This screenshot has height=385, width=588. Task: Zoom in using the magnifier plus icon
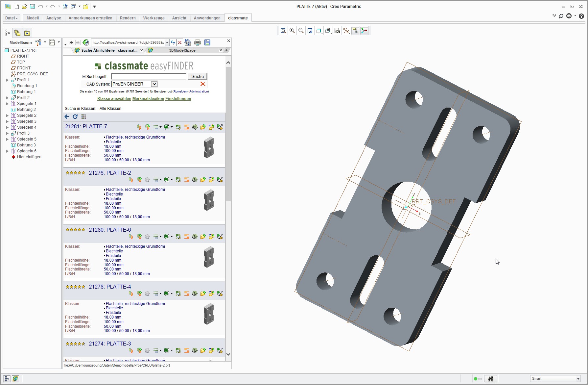[292, 31]
